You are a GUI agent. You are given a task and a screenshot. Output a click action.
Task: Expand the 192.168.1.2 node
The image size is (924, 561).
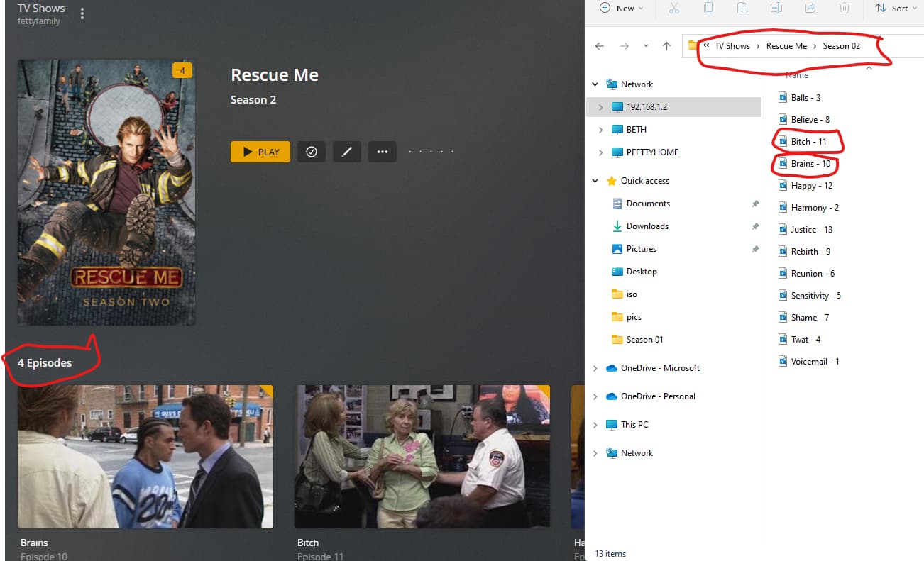click(x=600, y=107)
